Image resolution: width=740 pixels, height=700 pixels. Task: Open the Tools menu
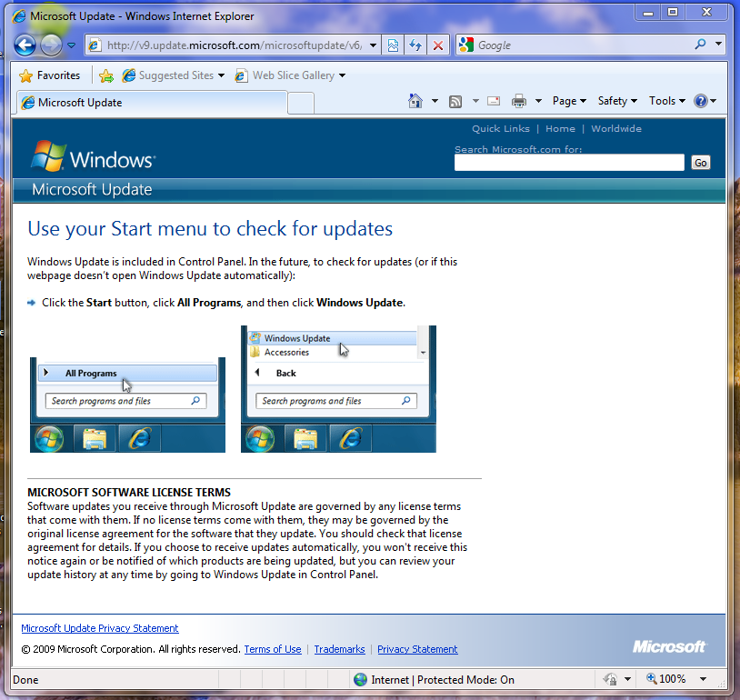click(667, 101)
